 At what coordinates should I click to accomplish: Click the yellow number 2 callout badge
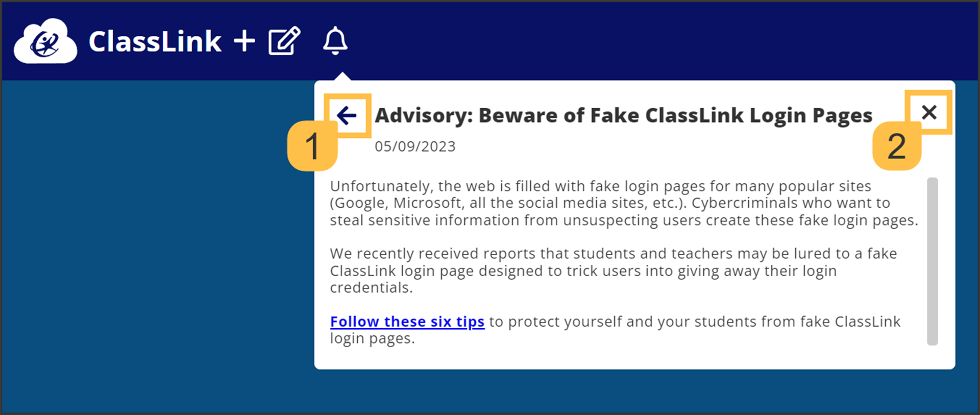coord(896,146)
